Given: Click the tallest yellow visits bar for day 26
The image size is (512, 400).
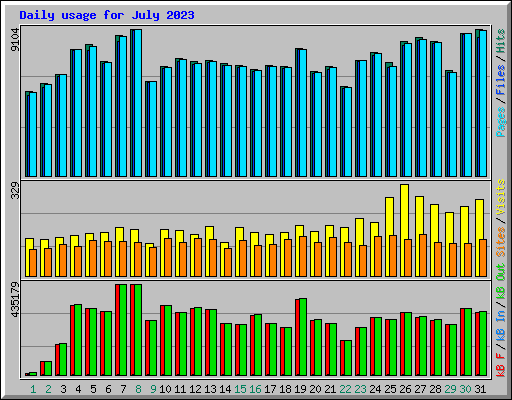Looking at the screenshot, I should coord(404,212).
